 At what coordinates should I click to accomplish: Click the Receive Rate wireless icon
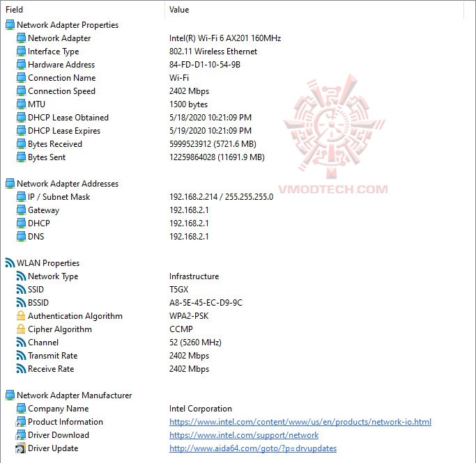(x=21, y=369)
